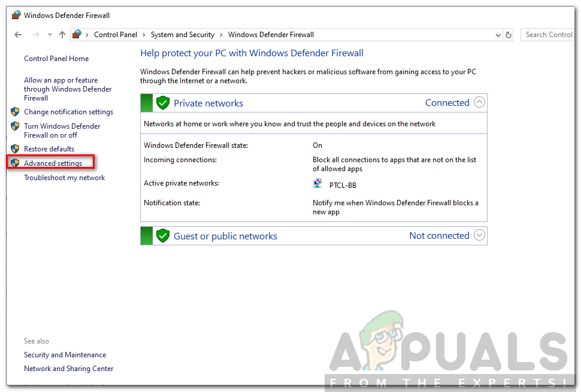Click green shield icon of Guest or public networks

click(x=163, y=236)
